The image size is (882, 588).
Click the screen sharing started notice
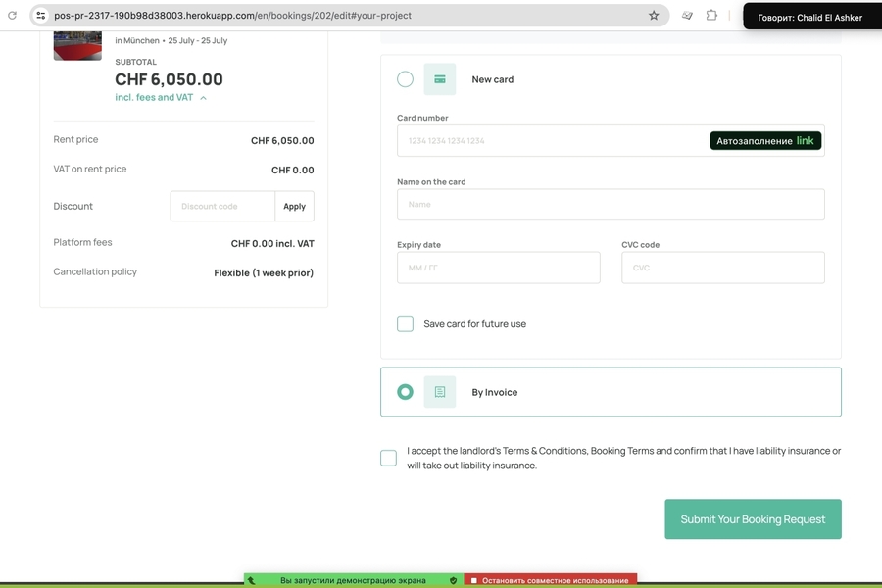tap(353, 580)
